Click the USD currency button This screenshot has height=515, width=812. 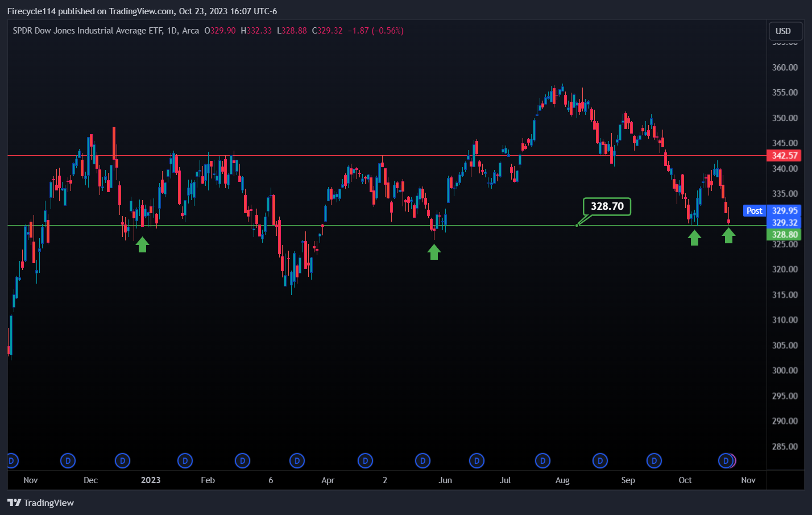(786, 31)
